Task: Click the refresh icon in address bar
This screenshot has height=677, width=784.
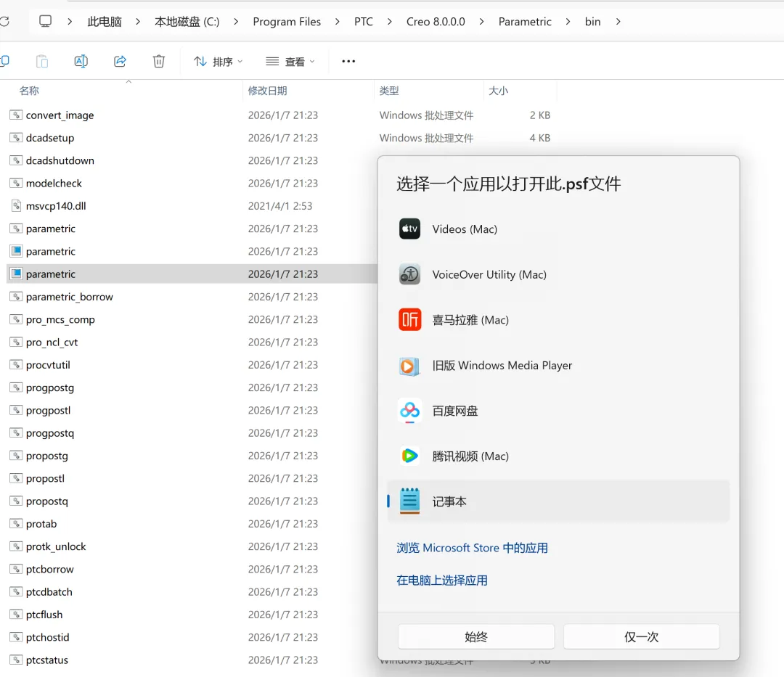Action: click(4, 22)
